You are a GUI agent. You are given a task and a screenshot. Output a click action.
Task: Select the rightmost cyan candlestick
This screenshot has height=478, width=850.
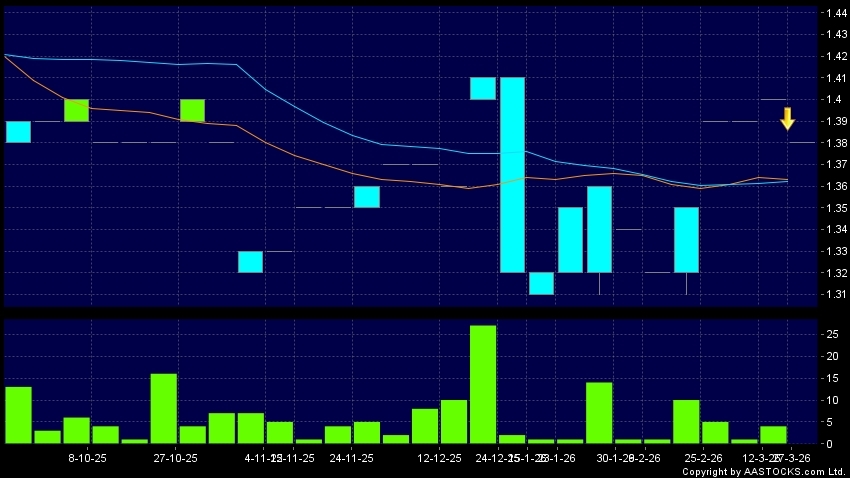click(686, 239)
